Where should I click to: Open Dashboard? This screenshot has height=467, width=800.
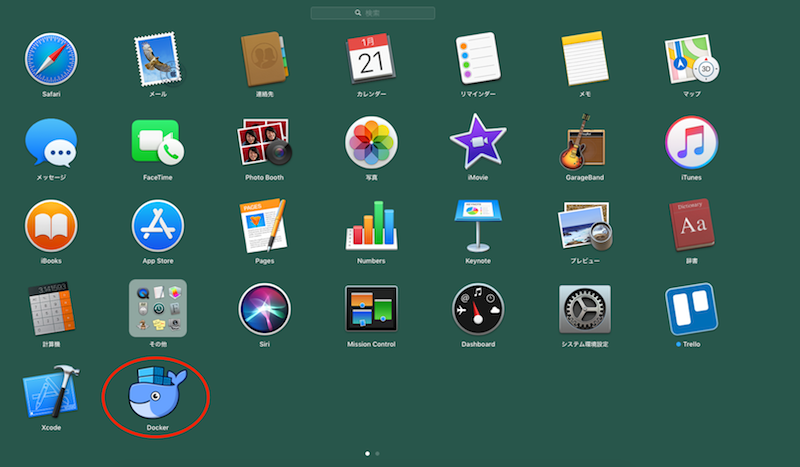[x=478, y=309]
